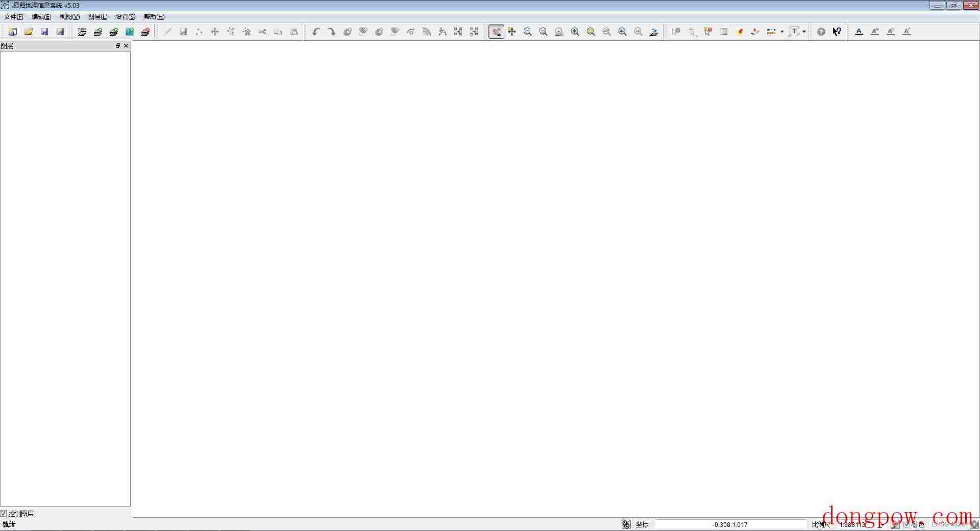Click the Zoom Last previous extent icon
Image resolution: width=980 pixels, height=531 pixels.
[623, 32]
